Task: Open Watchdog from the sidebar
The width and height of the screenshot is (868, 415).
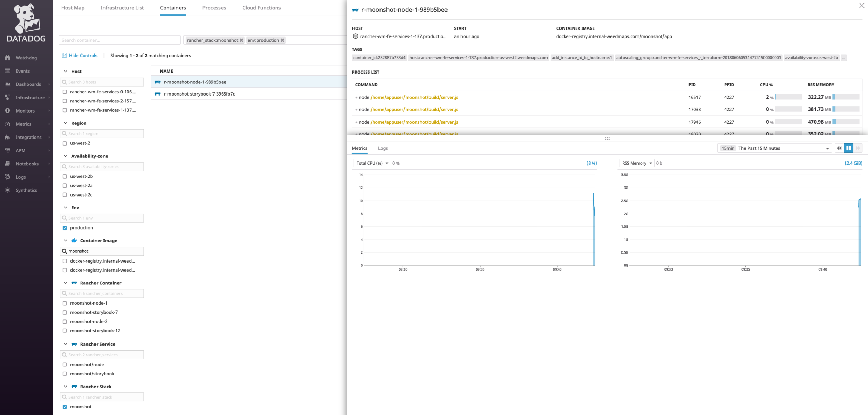Action: tap(26, 58)
